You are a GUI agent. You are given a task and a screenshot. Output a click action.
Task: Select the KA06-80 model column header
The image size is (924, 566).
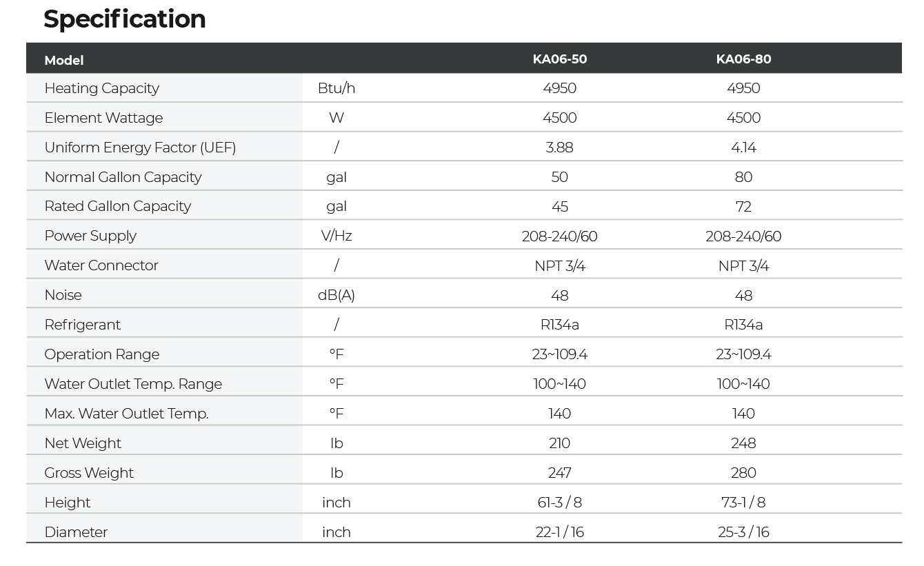tap(743, 59)
